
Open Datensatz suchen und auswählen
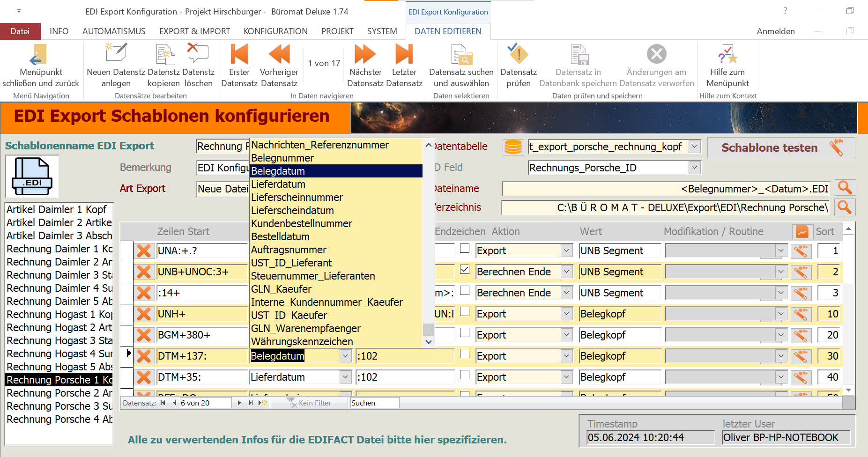(461, 55)
